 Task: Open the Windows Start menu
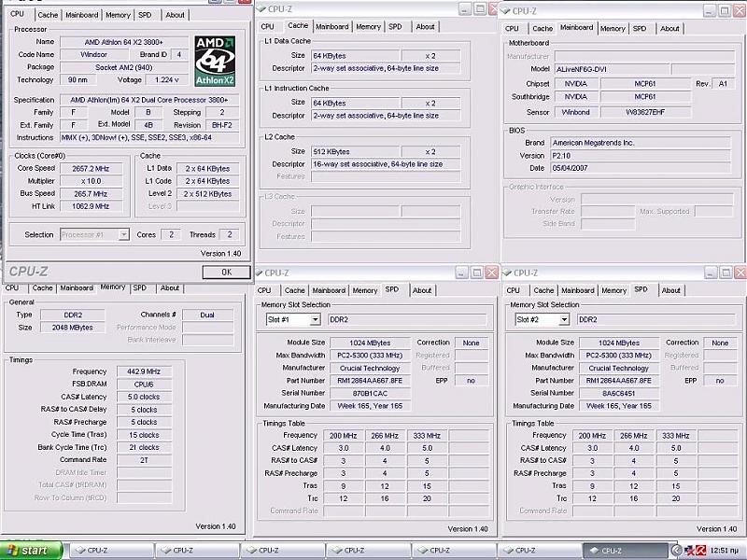click(31, 551)
